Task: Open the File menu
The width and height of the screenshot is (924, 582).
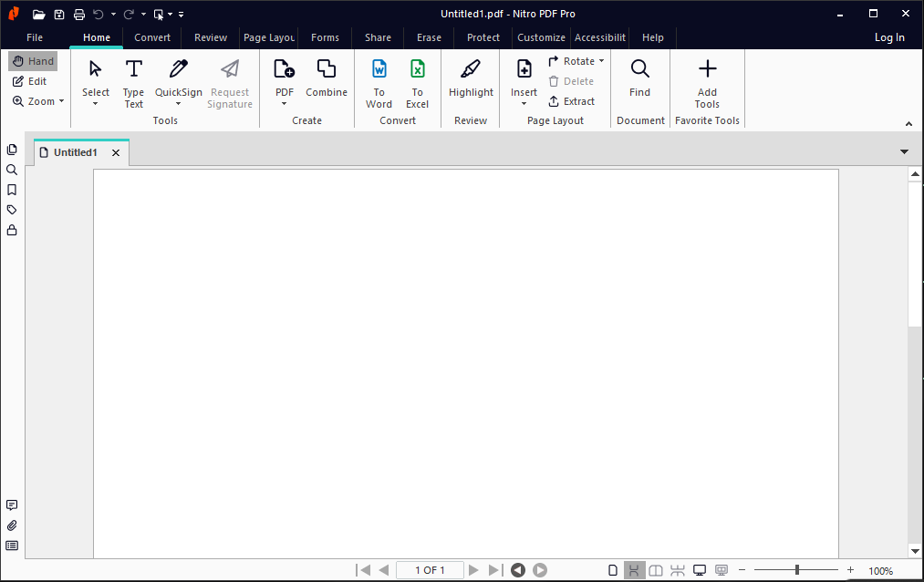Action: [x=35, y=37]
